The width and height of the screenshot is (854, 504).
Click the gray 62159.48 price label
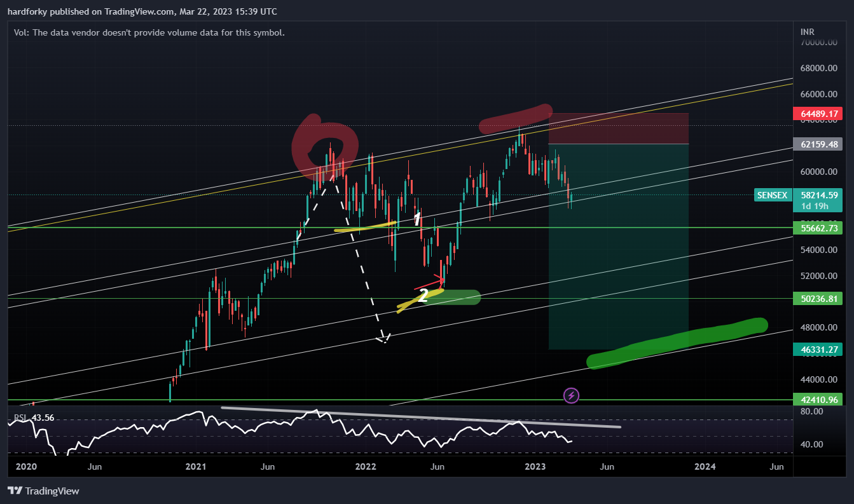(x=818, y=144)
